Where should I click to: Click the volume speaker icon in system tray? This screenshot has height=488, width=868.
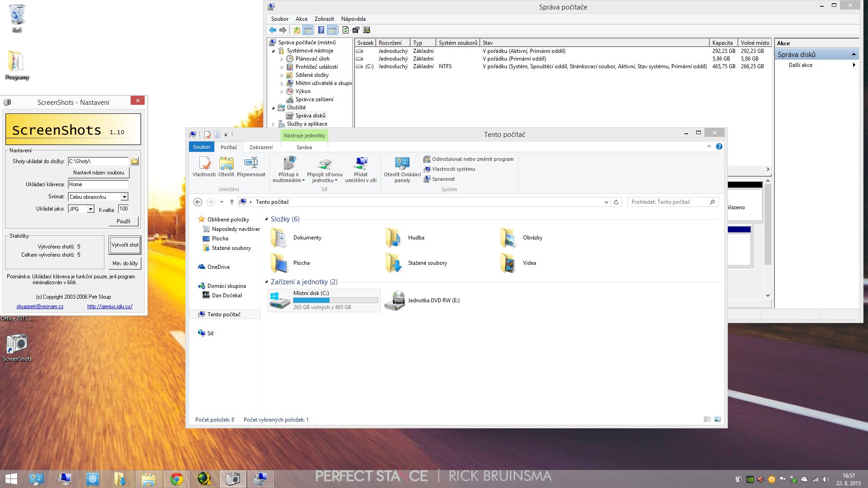[x=826, y=479]
